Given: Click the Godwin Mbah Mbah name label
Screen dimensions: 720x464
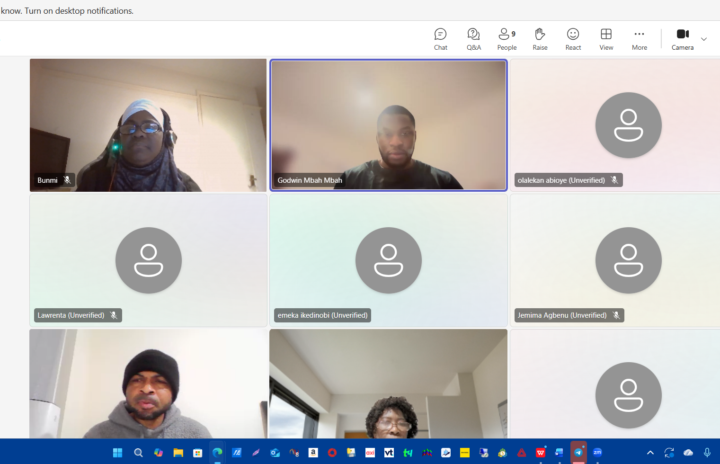Looking at the screenshot, I should coord(309,180).
